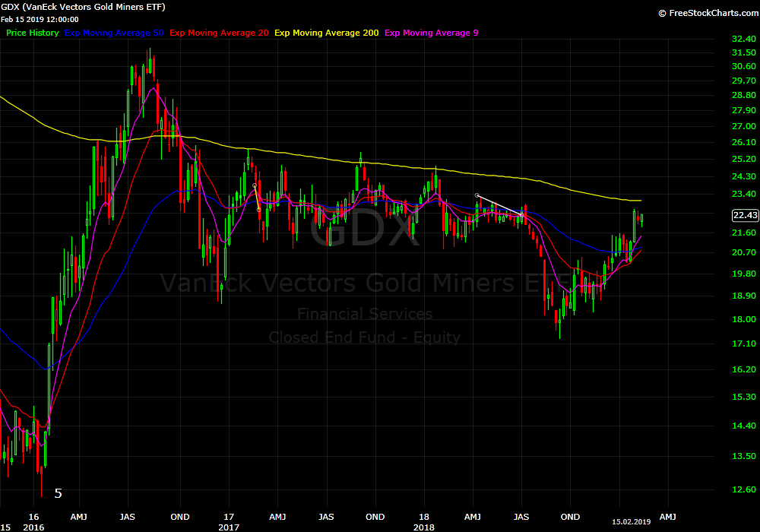Select the upper-left handle of white trendline
Image resolution: width=760 pixels, height=532 pixels.
(x=477, y=196)
